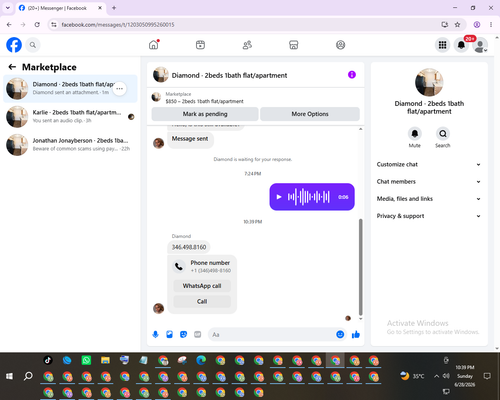
Task: Mute the conversation with bell icon
Action: pos(415,134)
